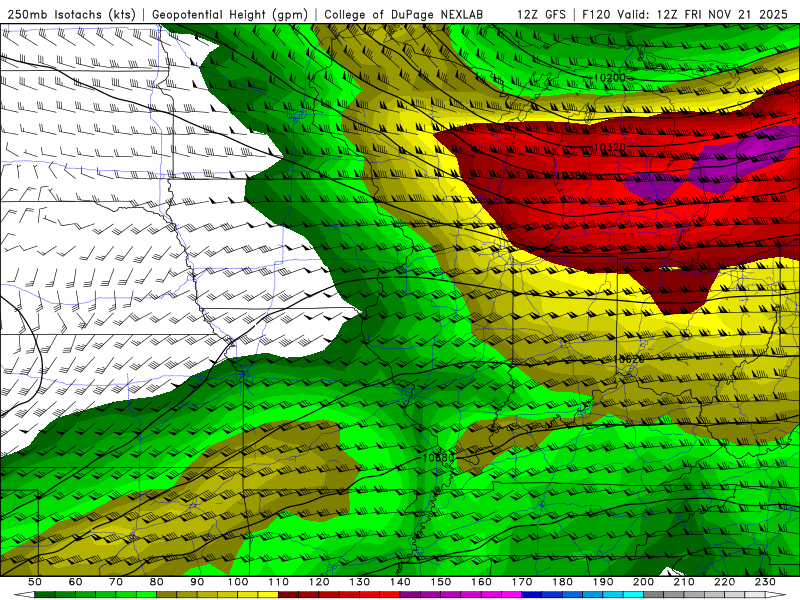Click the 220 value on the legend
The width and height of the screenshot is (800, 600).
[724, 582]
